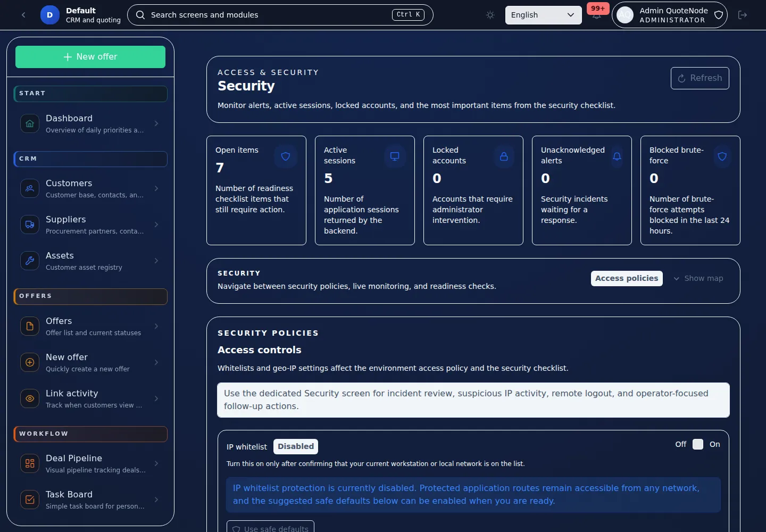Expand the Deal Pipeline chevron arrow
This screenshot has width=766, height=532.
[x=156, y=463]
